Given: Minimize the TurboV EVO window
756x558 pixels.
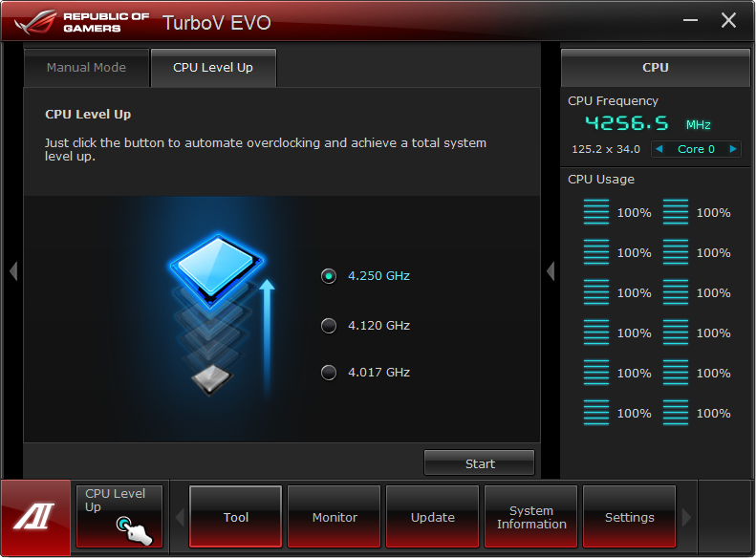Looking at the screenshot, I should 690,20.
